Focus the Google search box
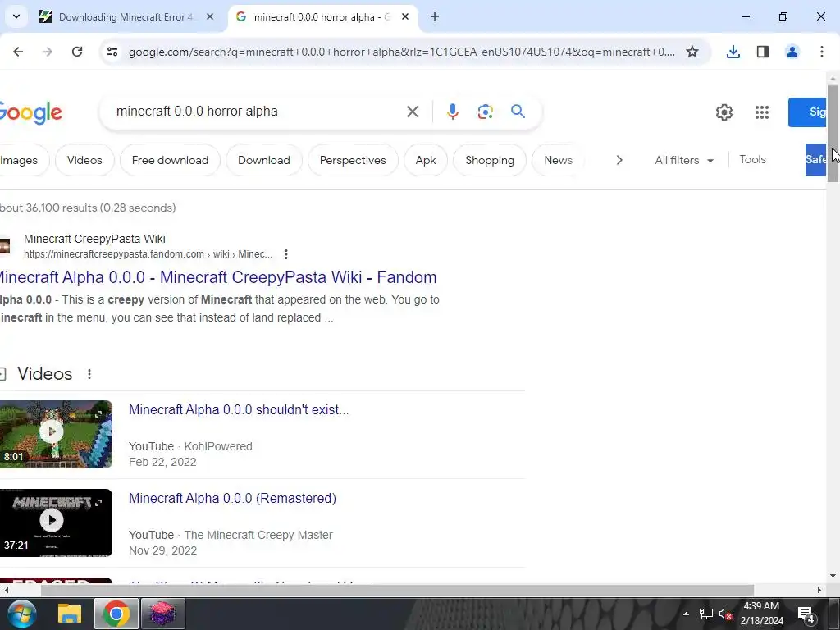 tap(257, 112)
